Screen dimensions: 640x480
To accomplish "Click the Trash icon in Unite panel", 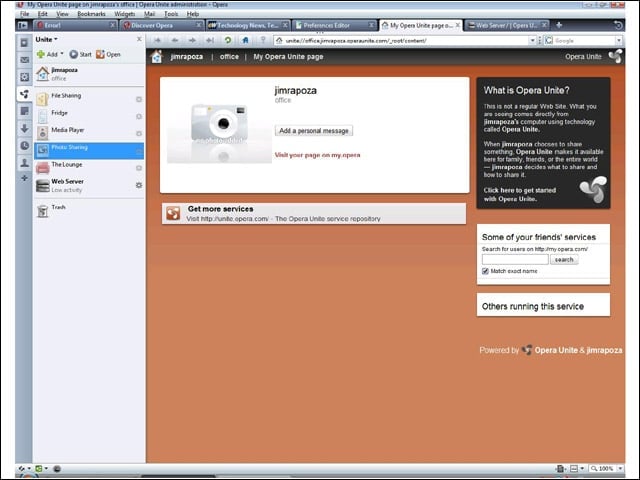I will pos(42,210).
